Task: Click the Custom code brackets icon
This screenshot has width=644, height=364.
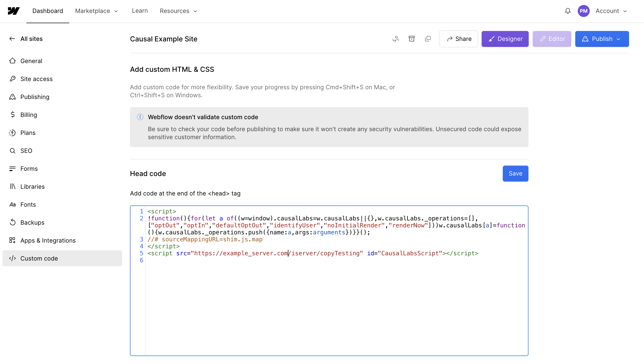Action: [x=12, y=259]
